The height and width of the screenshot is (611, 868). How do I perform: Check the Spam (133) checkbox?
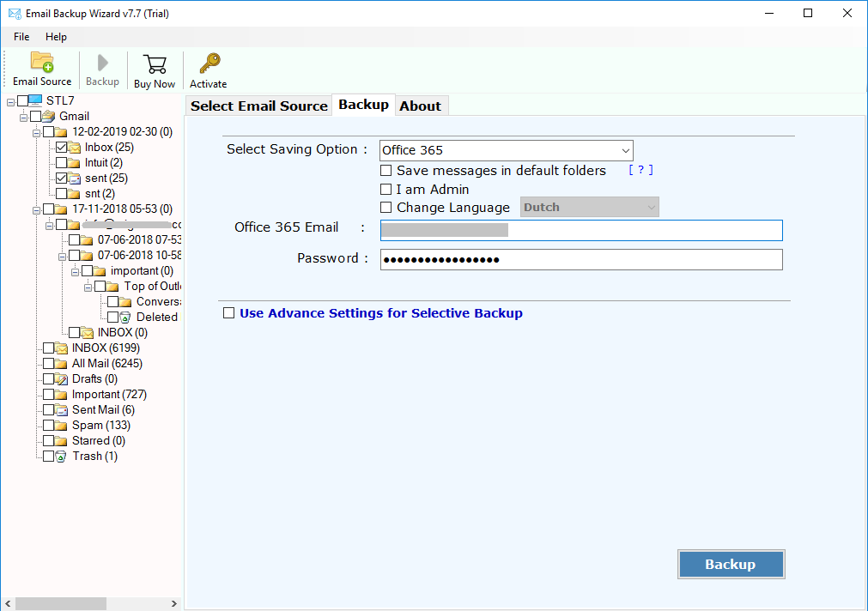click(x=49, y=426)
